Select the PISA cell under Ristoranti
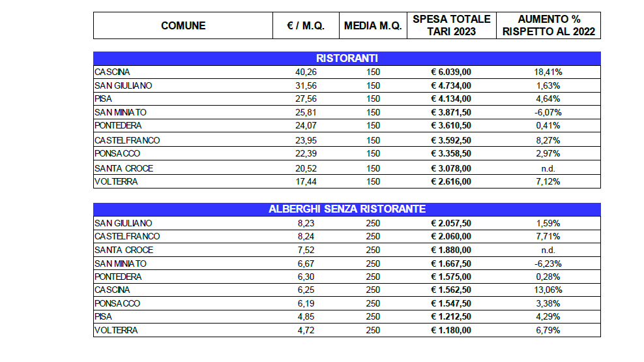This screenshot has width=644, height=362. (104, 99)
